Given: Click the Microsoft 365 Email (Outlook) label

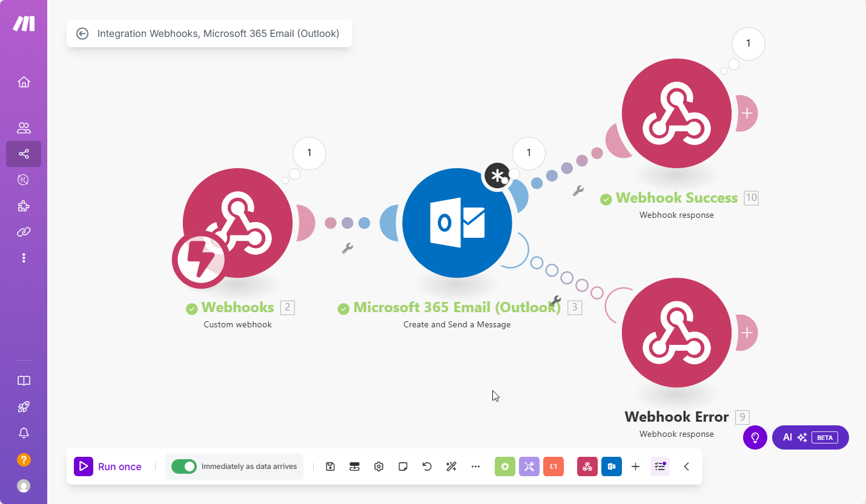Looking at the screenshot, I should click(x=457, y=307).
